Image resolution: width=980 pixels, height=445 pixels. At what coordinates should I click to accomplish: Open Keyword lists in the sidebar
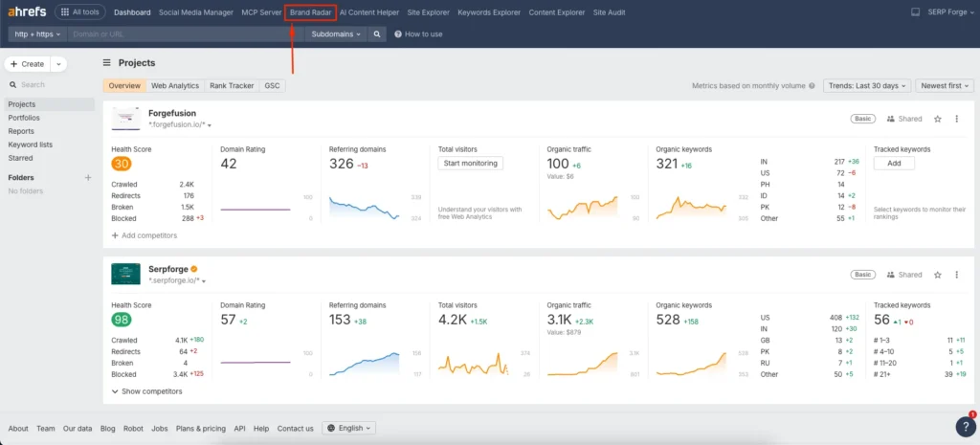pos(31,145)
